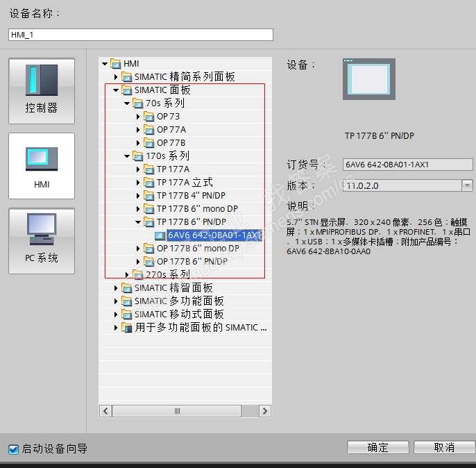Click the horizontal scrollbar thumb
The width and height of the screenshot is (476, 468).
coord(177,411)
